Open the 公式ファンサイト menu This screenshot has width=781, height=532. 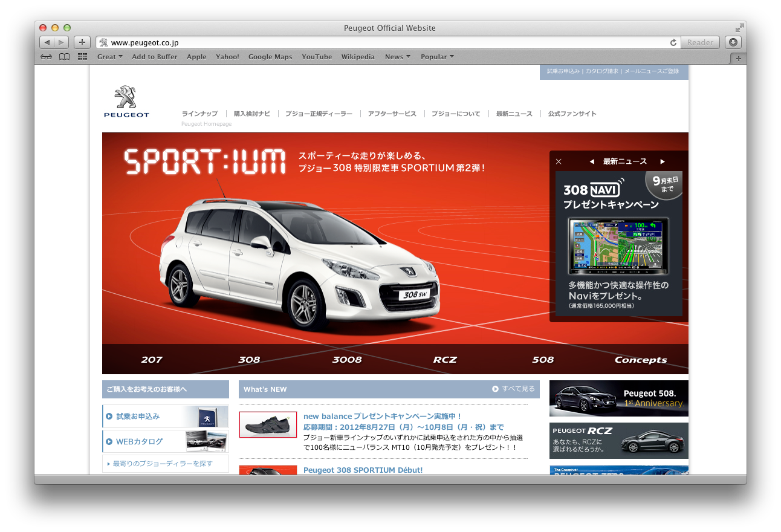(572, 114)
